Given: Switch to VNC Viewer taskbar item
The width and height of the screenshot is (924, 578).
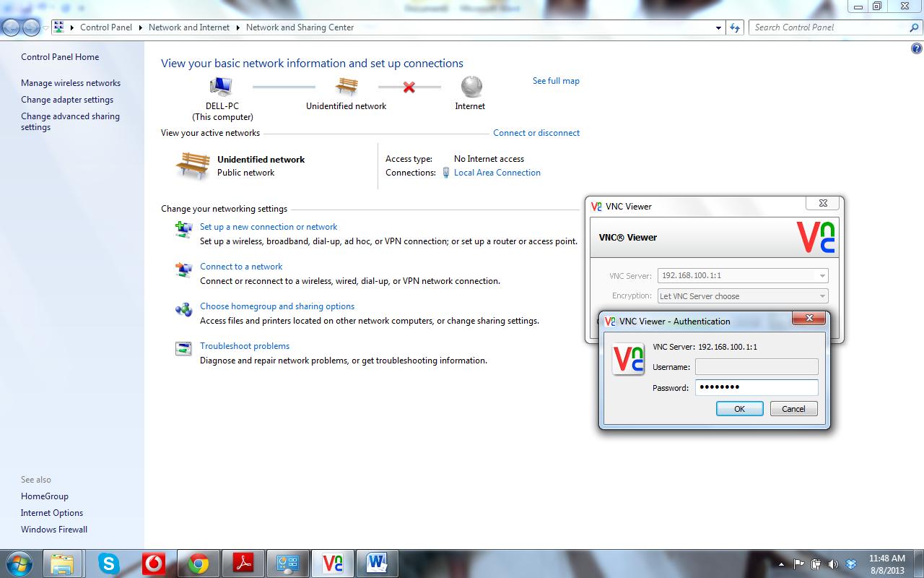Looking at the screenshot, I should [x=333, y=564].
